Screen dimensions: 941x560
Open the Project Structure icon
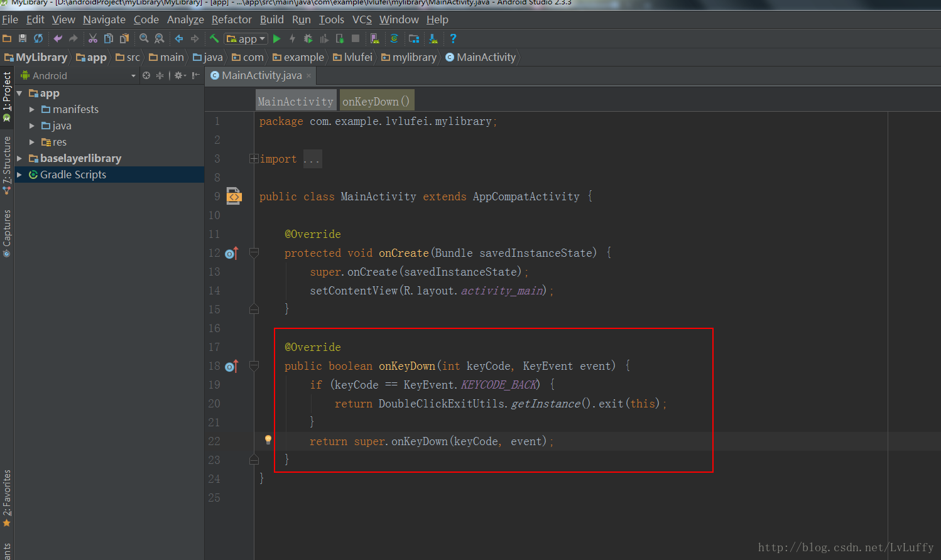pyautogui.click(x=414, y=38)
